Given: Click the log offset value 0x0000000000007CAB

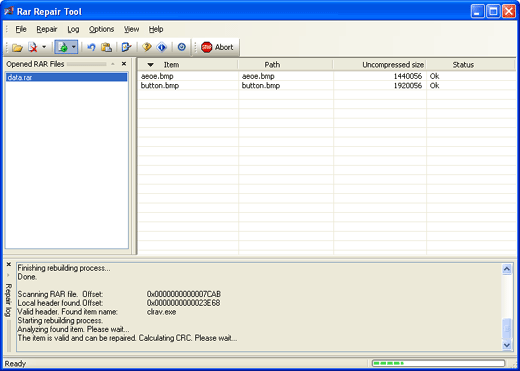Looking at the screenshot, I should (x=184, y=294).
